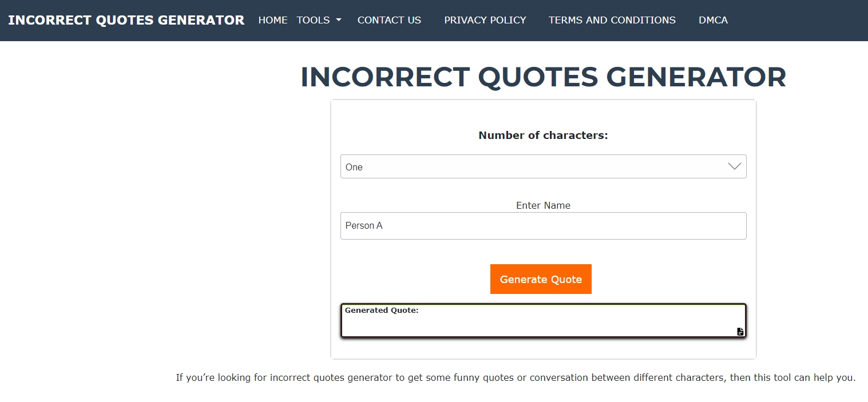Expand the Number of characters selector
This screenshot has width=868, height=402.
(543, 166)
